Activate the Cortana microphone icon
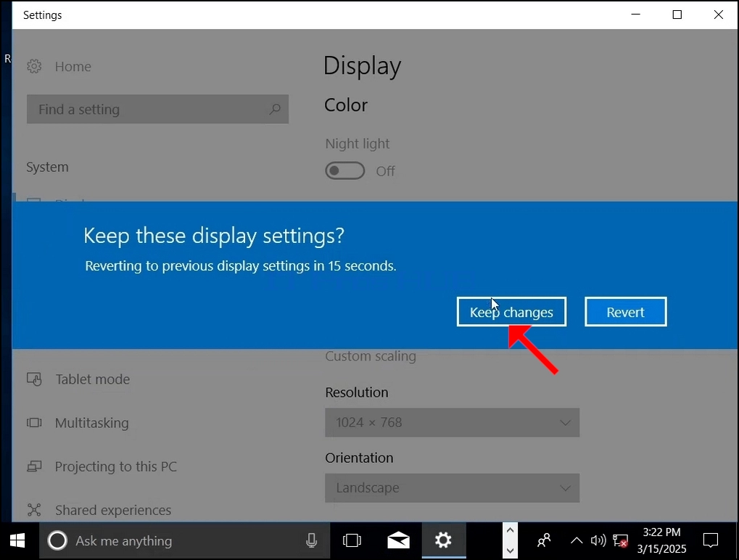Screen dimensions: 739x560 (311, 540)
